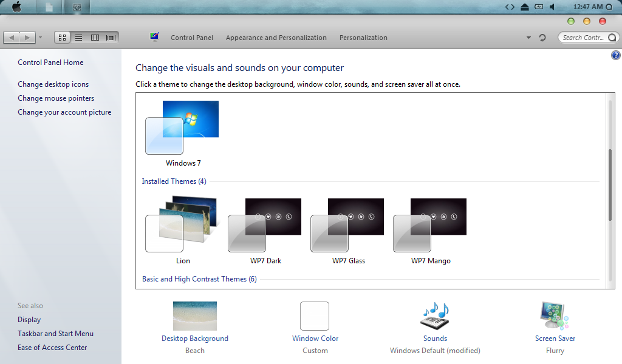Image resolution: width=622 pixels, height=364 pixels.
Task: Open Change mouse pointers
Action: pyautogui.click(x=56, y=98)
